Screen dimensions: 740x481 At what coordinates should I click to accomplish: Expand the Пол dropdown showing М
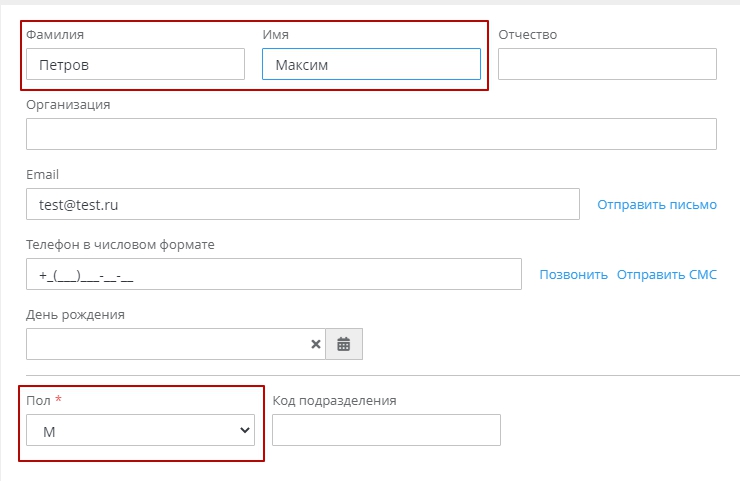coord(140,431)
